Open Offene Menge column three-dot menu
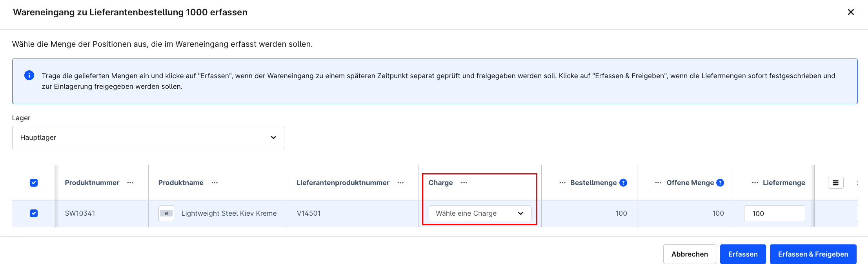This screenshot has width=868, height=266. [658, 183]
